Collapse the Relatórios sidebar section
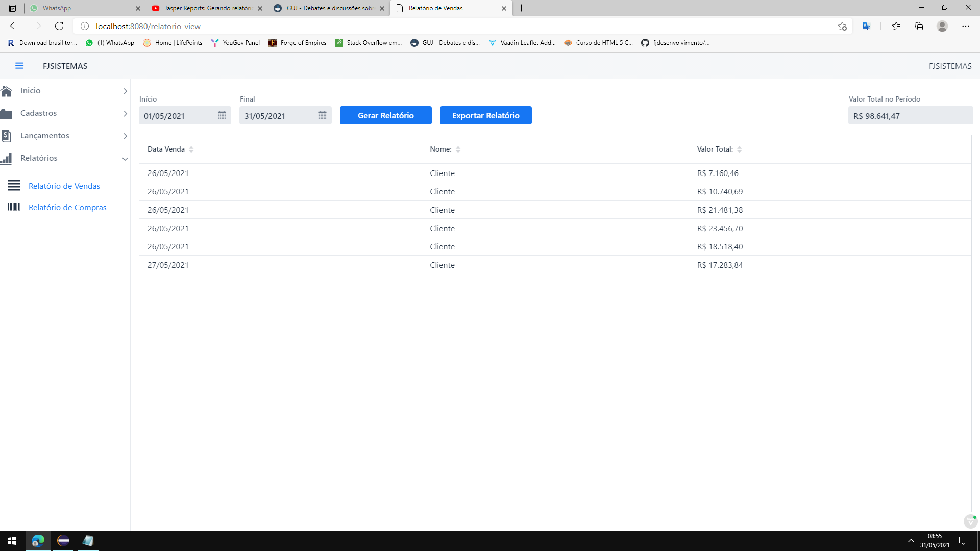 [x=125, y=159]
